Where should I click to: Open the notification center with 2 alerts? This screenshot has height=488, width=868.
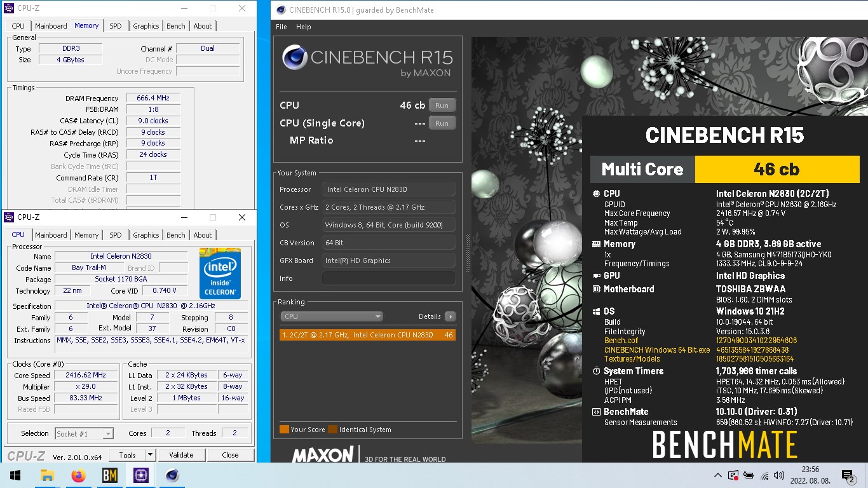coord(848,475)
